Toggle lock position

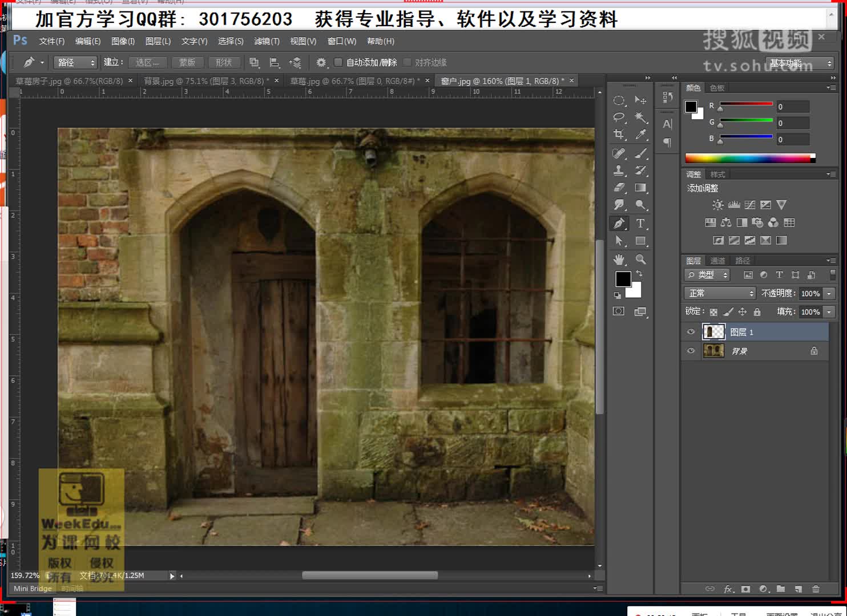coord(743,312)
